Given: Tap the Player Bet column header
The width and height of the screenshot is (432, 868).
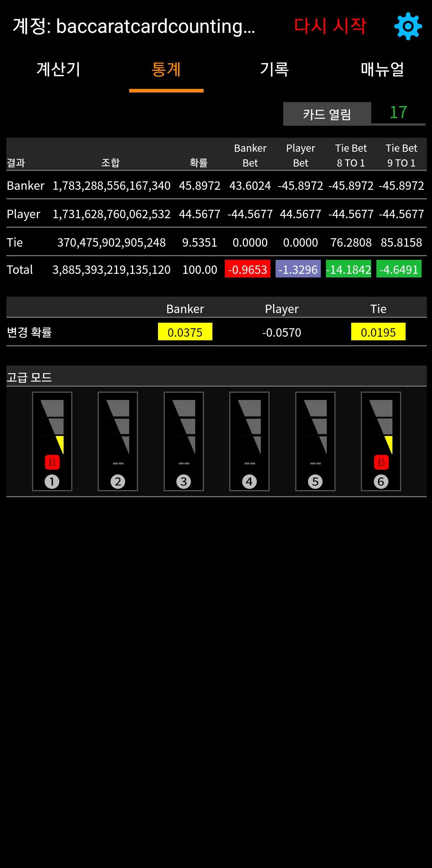Looking at the screenshot, I should [301, 155].
